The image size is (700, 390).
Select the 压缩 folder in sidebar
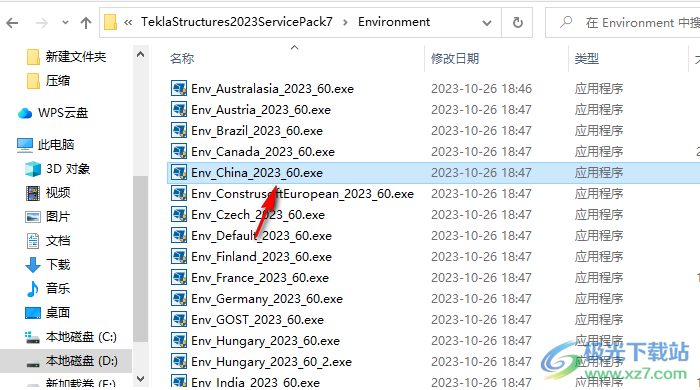[48, 81]
